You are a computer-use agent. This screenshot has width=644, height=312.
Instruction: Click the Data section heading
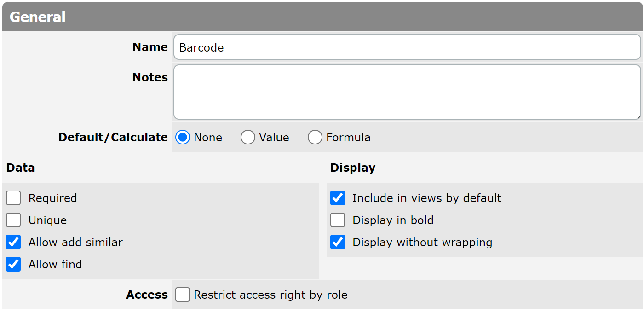[x=21, y=168]
